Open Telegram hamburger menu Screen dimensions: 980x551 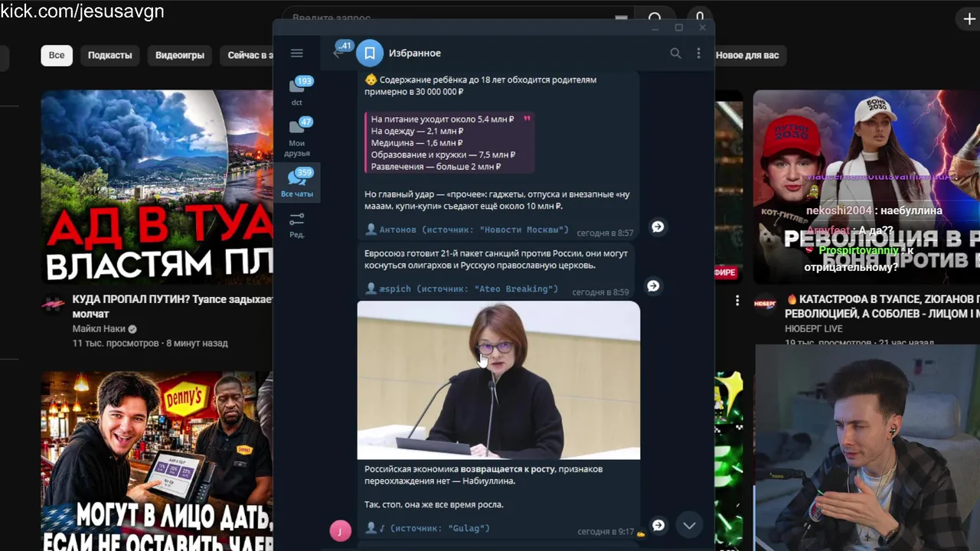click(297, 53)
